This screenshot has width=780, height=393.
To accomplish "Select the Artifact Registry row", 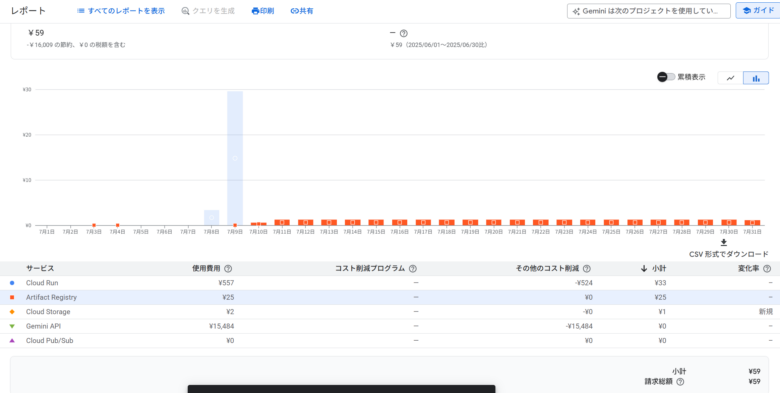I will 390,297.
